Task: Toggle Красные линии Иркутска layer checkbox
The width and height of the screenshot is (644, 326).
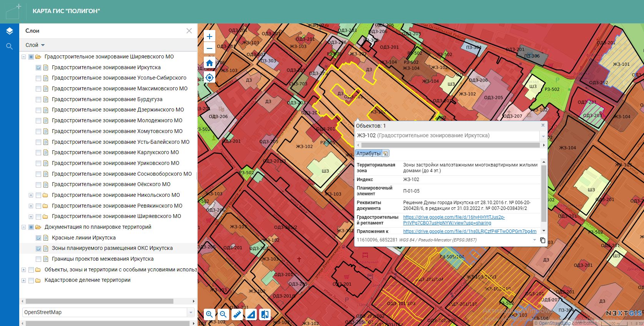Action: 38,238
